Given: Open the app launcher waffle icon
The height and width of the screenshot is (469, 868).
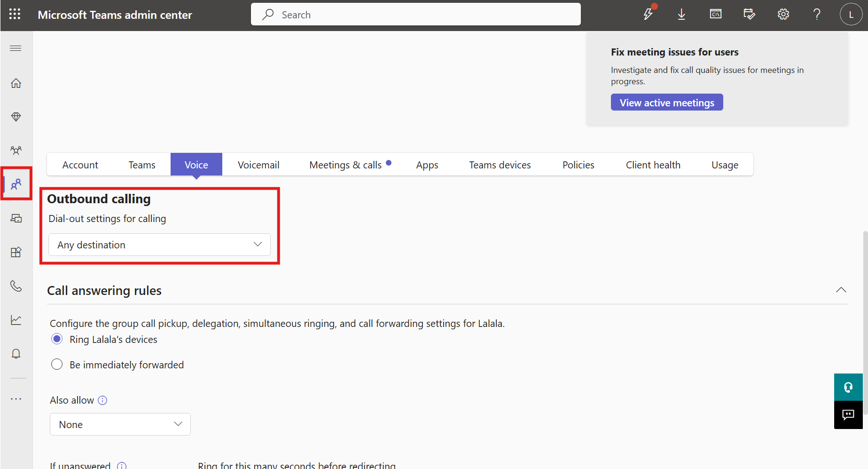Looking at the screenshot, I should 15,14.
